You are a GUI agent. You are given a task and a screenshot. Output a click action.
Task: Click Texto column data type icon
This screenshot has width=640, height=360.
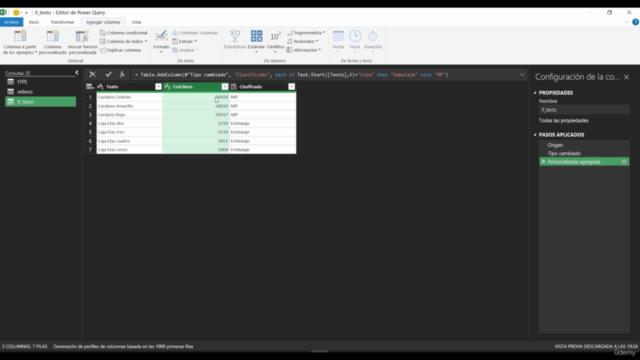click(x=100, y=87)
